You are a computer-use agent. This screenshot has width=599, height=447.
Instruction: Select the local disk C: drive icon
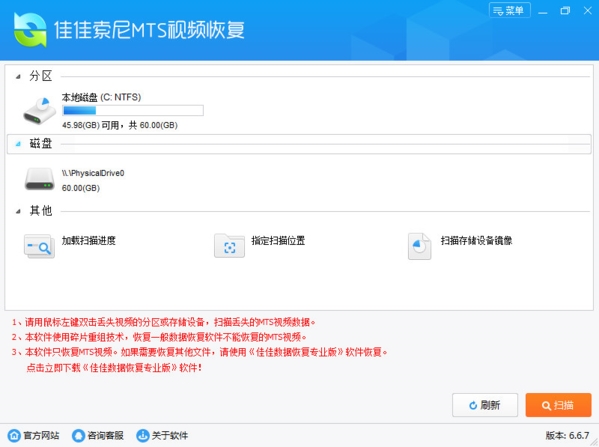click(x=39, y=111)
